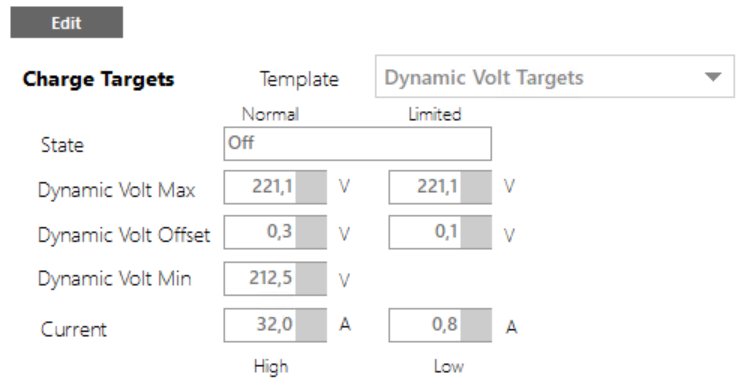Click the Charge Targets heading

[98, 80]
